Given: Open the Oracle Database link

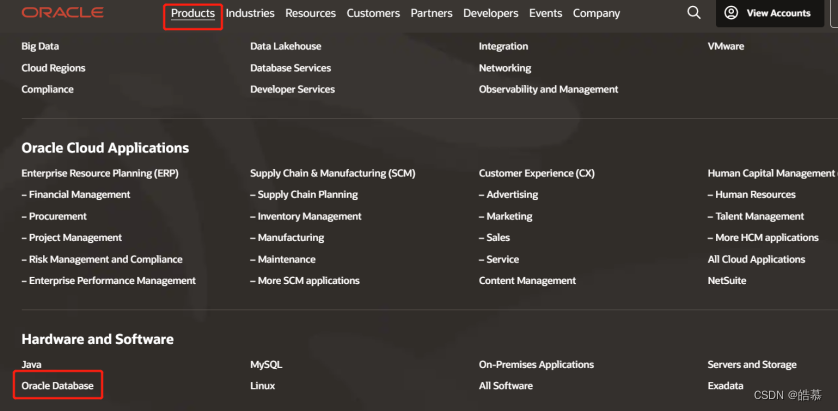Looking at the screenshot, I should (x=57, y=386).
